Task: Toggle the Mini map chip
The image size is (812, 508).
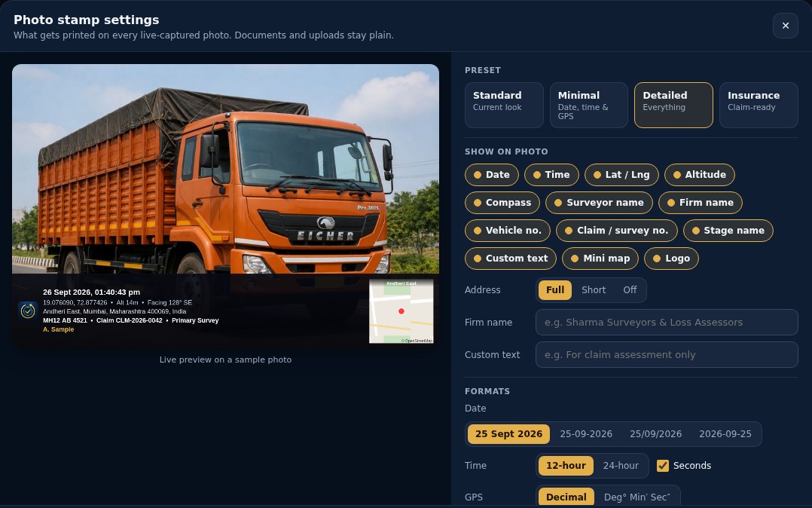Action: 600,259
